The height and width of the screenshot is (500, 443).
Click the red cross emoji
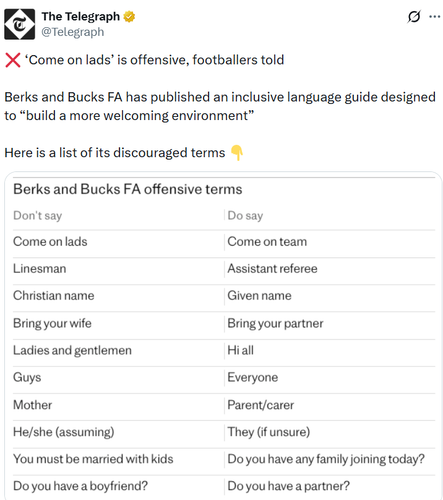[13, 60]
